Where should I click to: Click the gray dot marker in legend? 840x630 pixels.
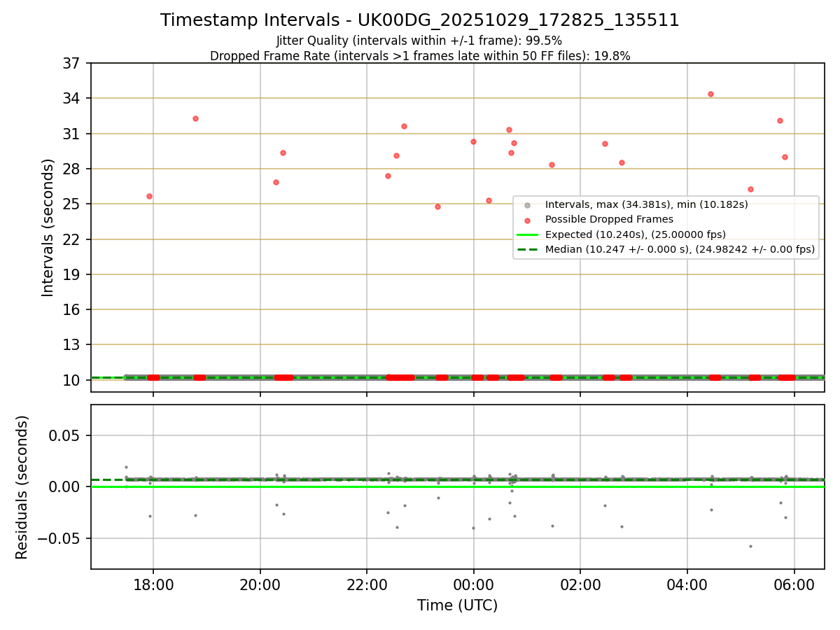[x=528, y=205]
